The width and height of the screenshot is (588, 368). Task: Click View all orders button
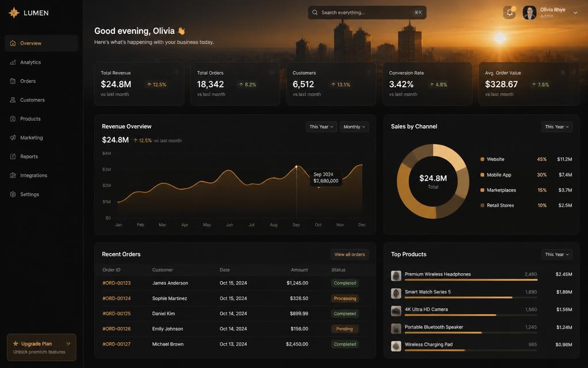point(350,255)
